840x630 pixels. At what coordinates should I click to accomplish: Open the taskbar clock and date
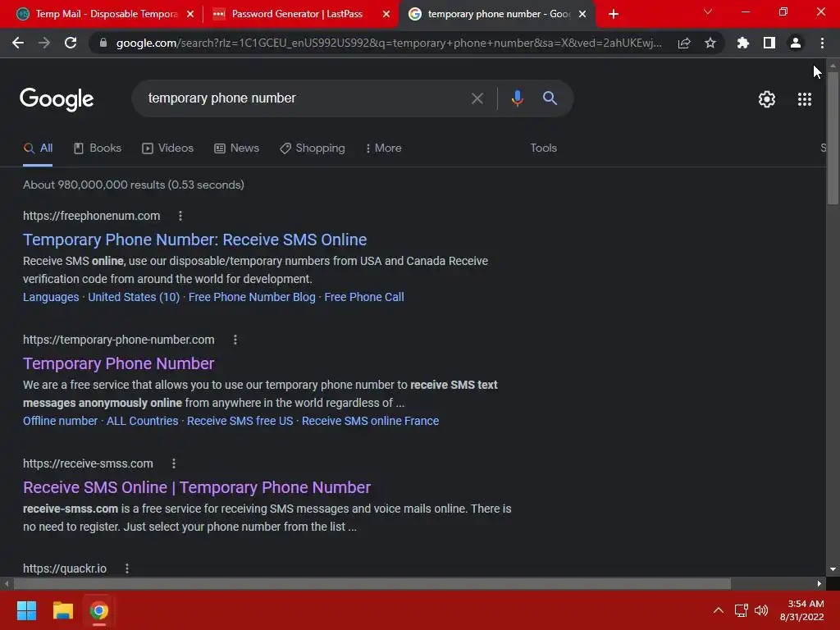[x=802, y=610]
